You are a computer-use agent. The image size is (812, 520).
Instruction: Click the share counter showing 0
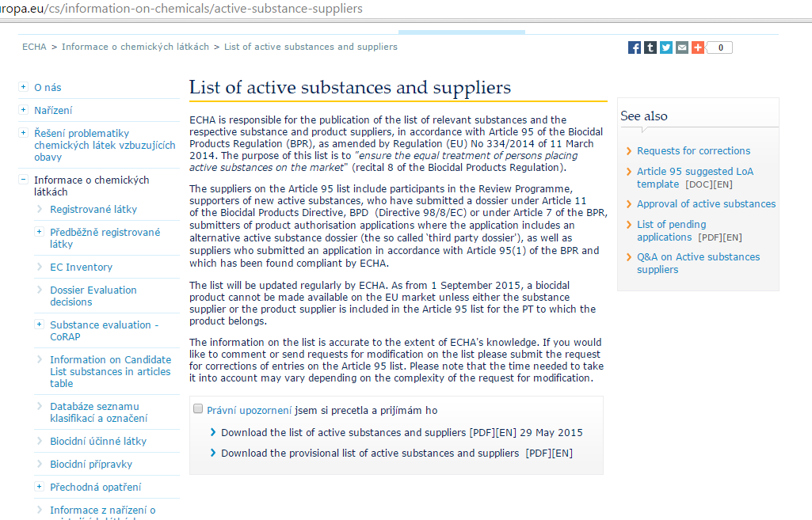(720, 47)
